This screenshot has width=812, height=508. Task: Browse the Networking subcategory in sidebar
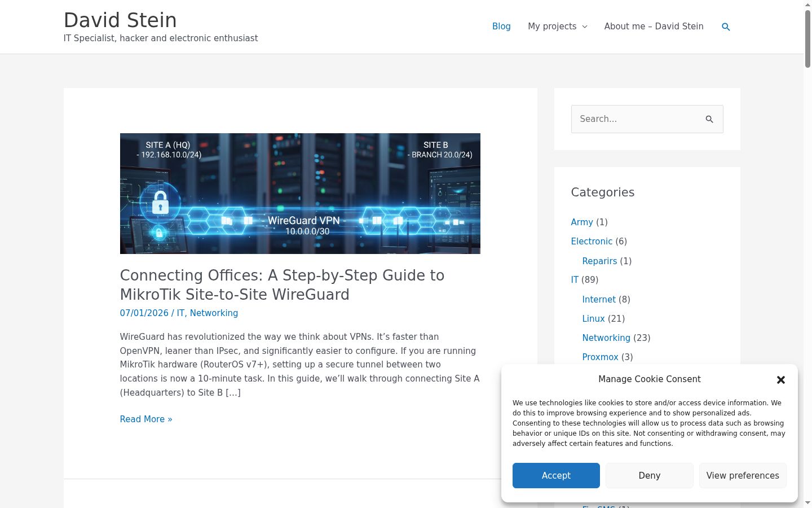[606, 338]
